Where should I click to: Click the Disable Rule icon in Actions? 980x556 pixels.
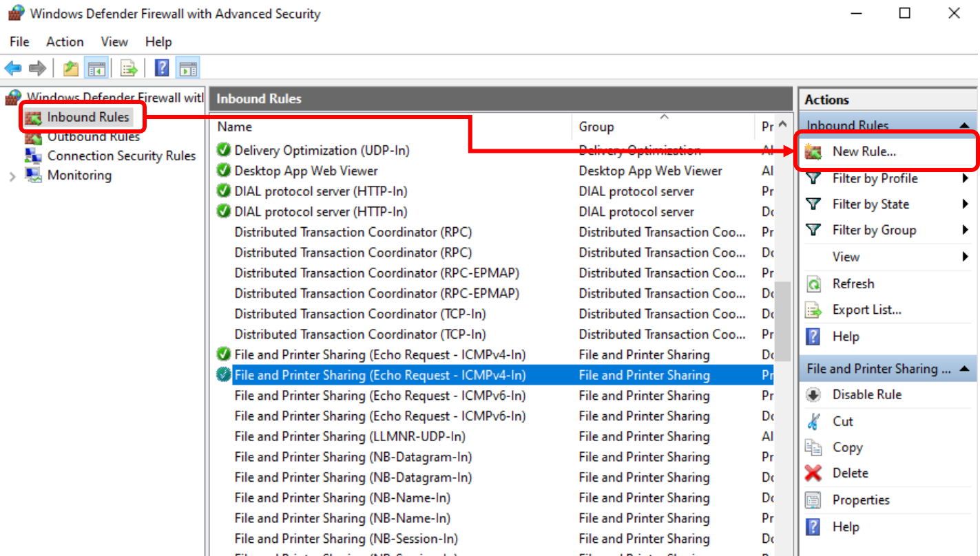coord(813,395)
